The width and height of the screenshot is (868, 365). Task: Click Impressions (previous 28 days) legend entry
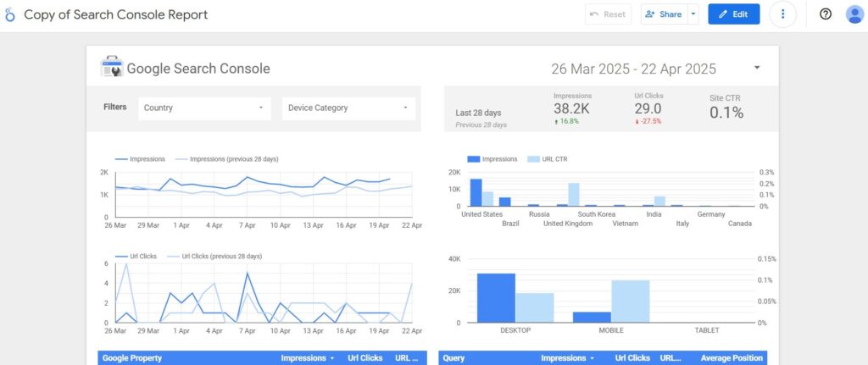(x=226, y=159)
